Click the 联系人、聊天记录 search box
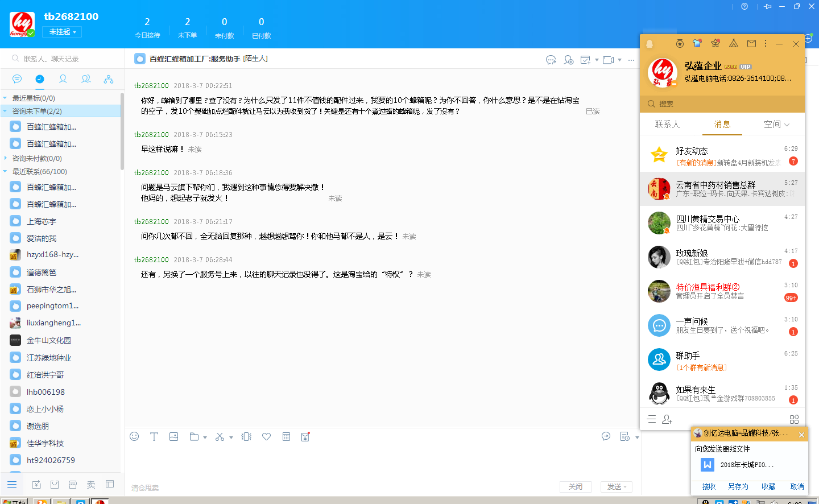Image resolution: width=819 pixels, height=504 pixels. pyautogui.click(x=63, y=59)
